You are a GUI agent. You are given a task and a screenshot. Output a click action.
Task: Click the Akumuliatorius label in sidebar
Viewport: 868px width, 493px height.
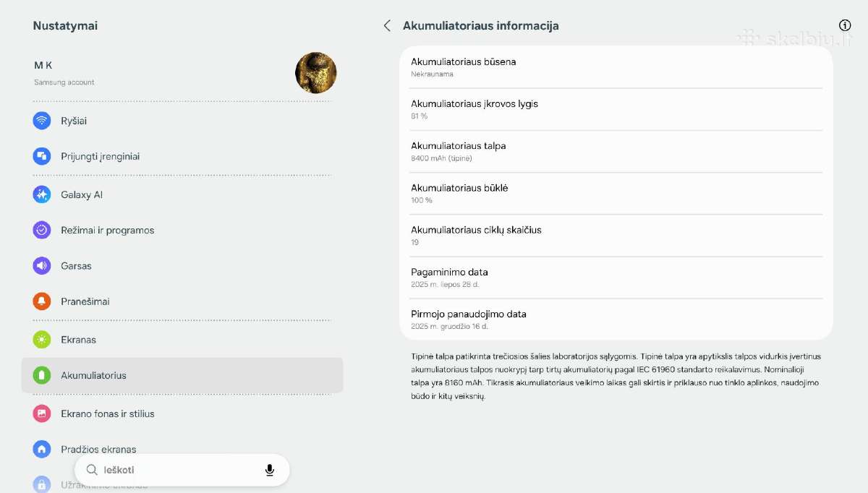(x=94, y=375)
